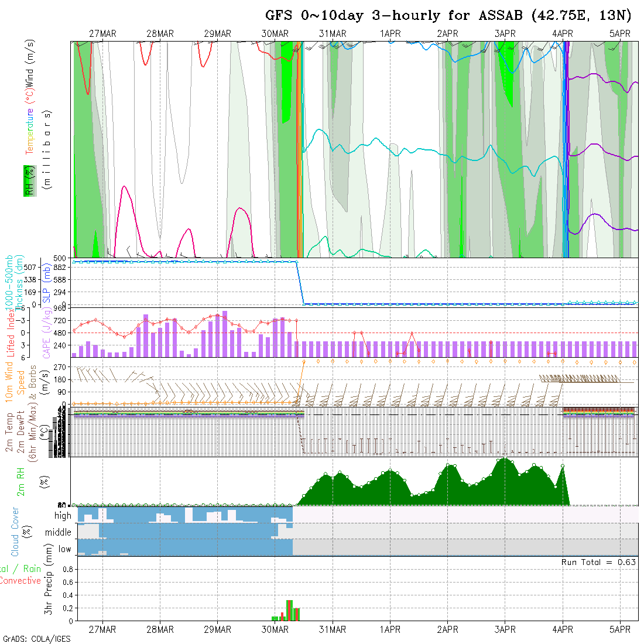This screenshot has height=644, width=644.
Task: Click the 1APR label on top axis
Action: 390,34
